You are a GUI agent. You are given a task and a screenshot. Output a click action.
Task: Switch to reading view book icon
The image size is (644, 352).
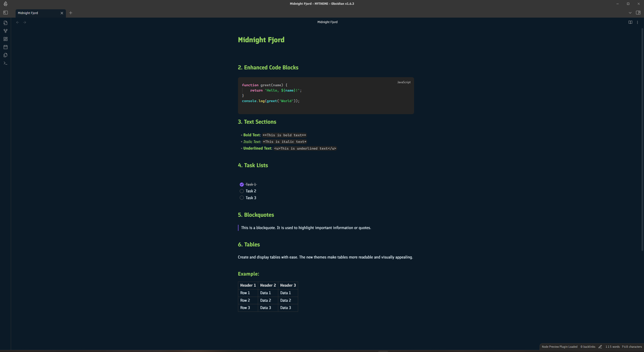(x=630, y=22)
